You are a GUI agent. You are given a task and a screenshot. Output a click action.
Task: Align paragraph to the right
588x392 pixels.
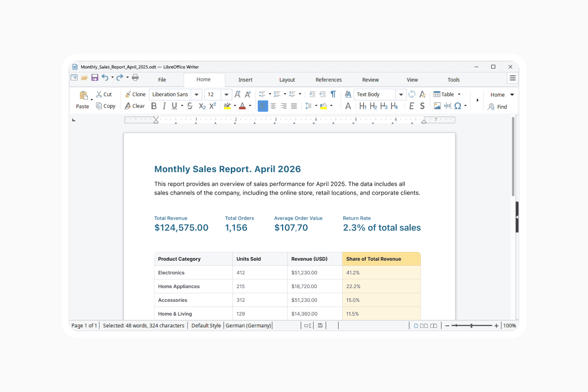point(283,106)
